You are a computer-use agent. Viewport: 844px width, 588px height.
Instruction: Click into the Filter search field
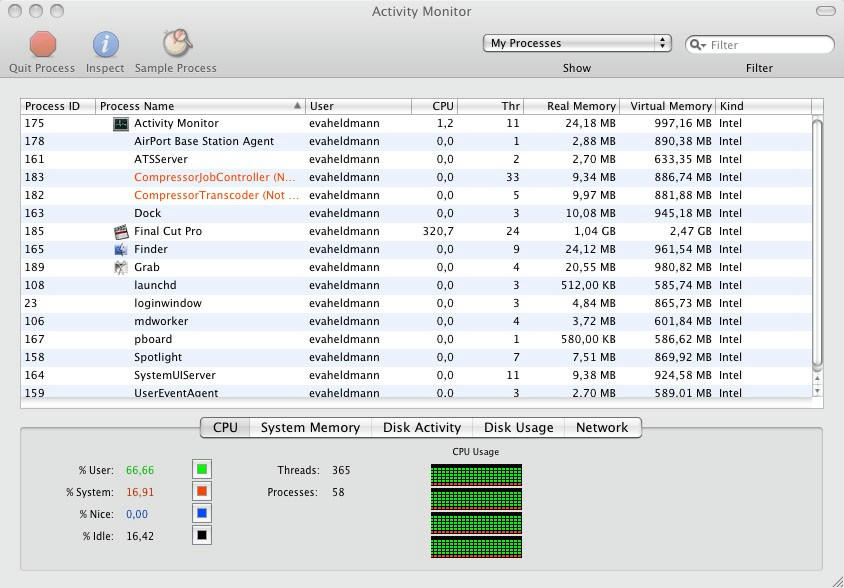[759, 45]
